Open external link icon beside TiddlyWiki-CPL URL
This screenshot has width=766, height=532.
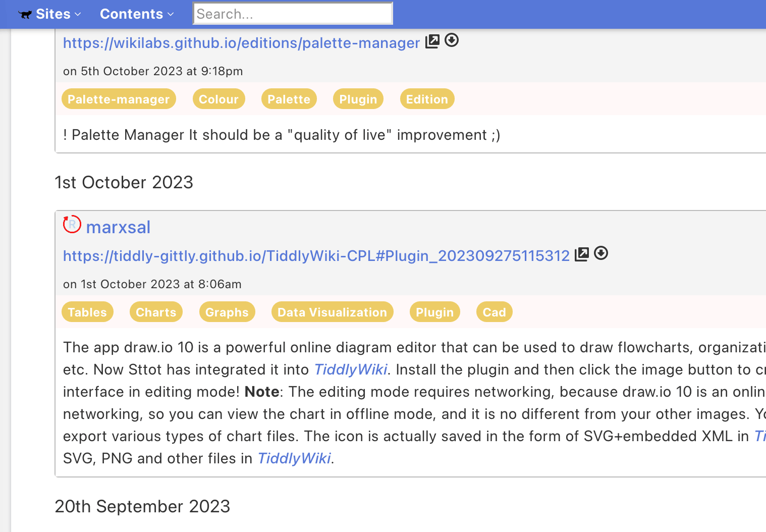point(582,254)
